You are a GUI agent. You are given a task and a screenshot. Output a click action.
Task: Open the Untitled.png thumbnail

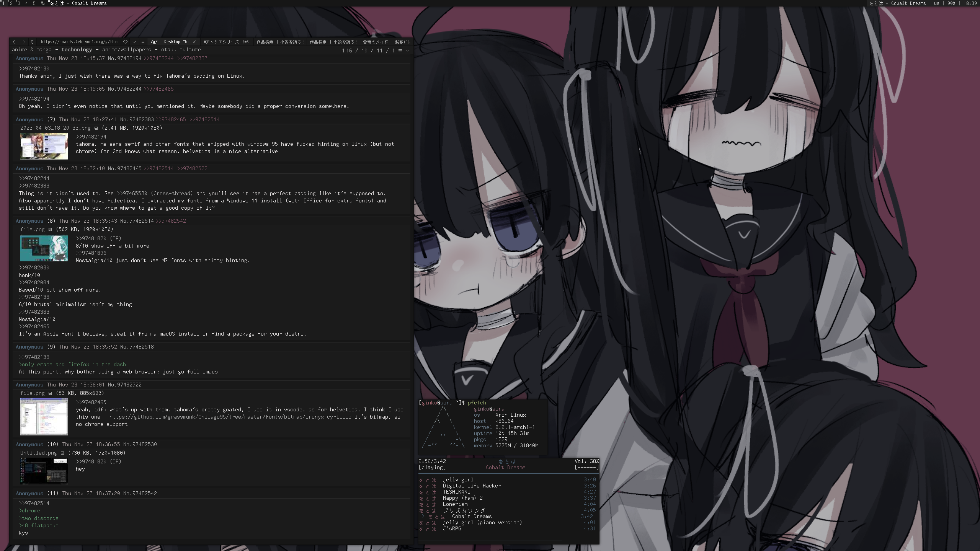pos(44,471)
